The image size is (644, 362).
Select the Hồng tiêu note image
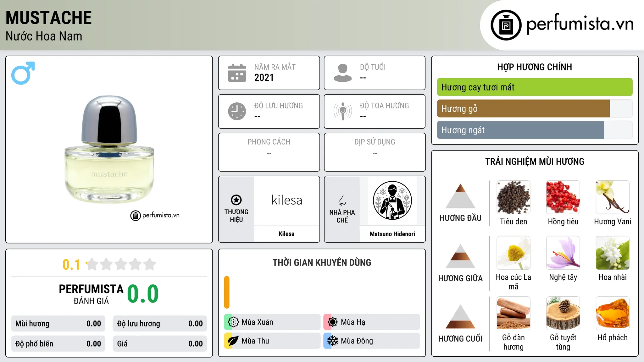(x=563, y=197)
